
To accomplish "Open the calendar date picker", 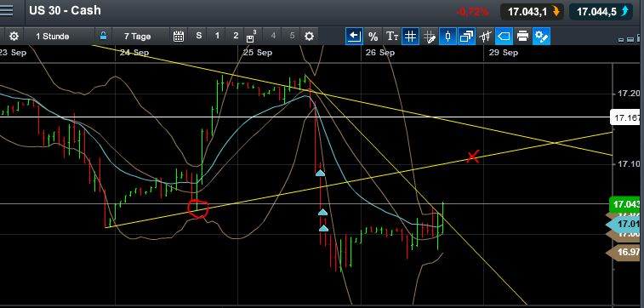I will tap(179, 37).
